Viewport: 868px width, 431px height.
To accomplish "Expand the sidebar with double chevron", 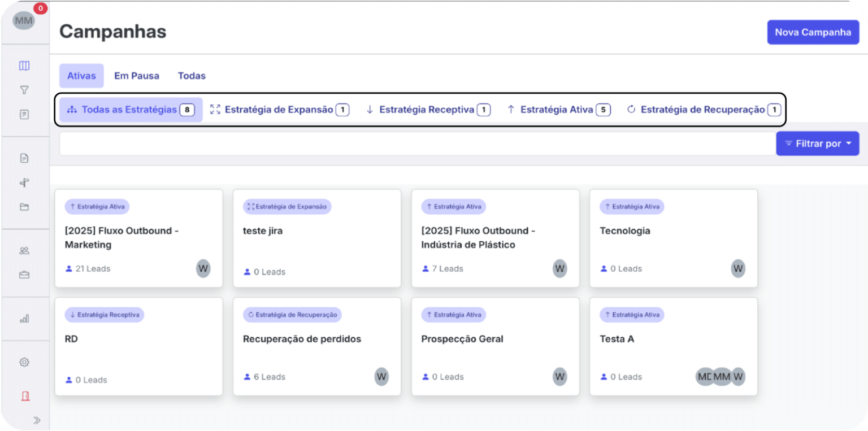I will click(37, 420).
